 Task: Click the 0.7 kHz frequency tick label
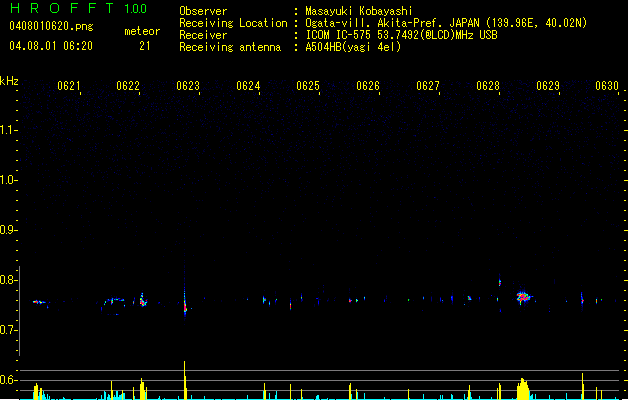coord(8,330)
